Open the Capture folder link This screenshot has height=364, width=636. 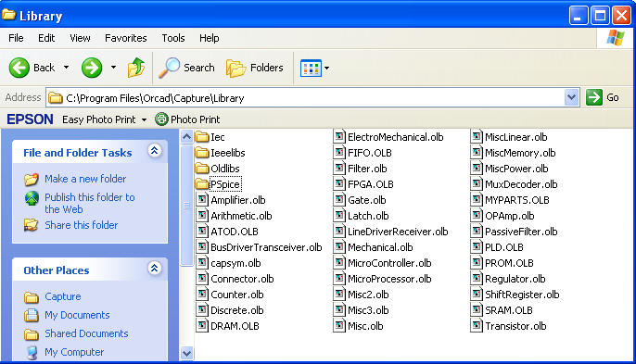[62, 296]
